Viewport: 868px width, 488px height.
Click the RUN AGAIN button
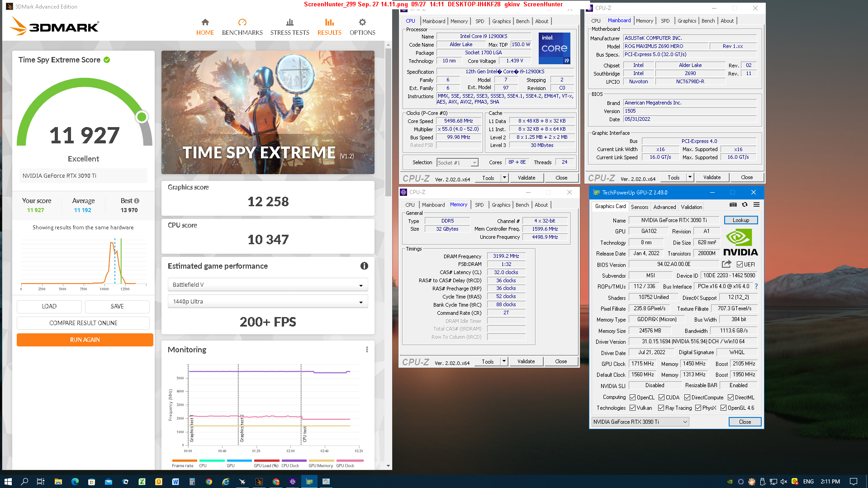[x=85, y=340]
